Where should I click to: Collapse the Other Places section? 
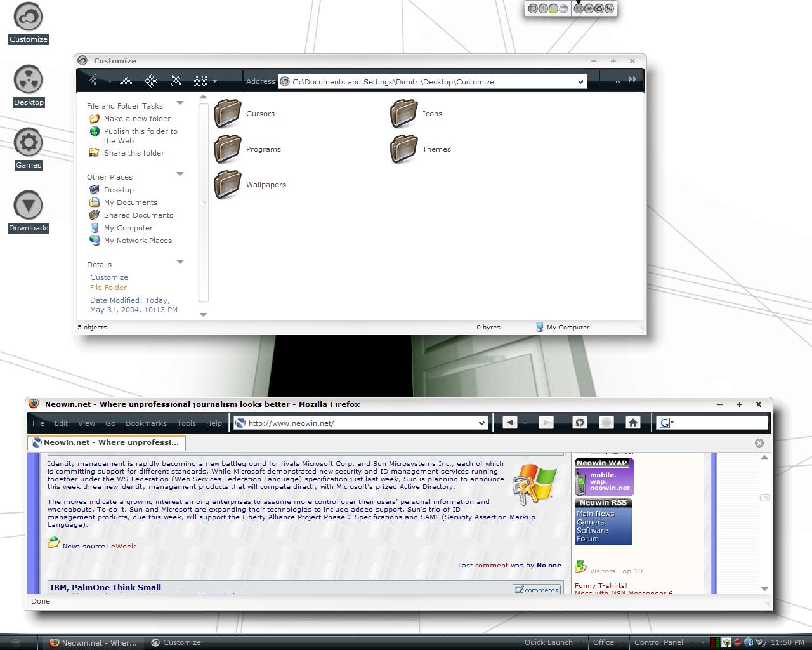[x=180, y=174]
